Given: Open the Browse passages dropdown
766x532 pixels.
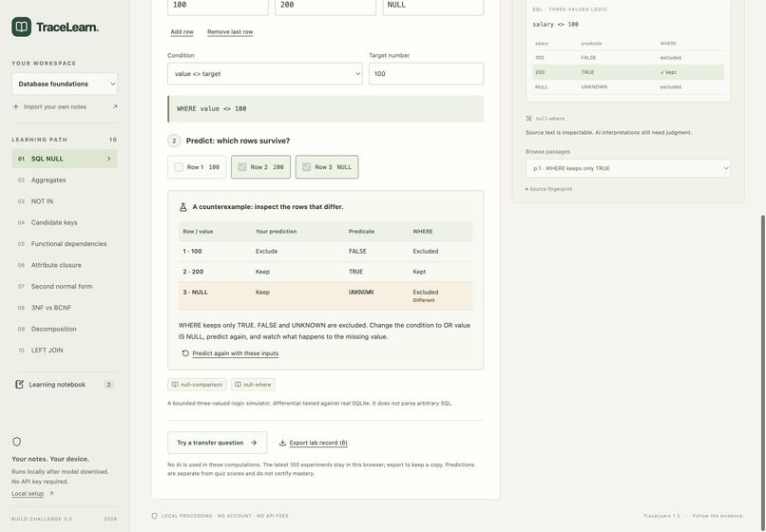Looking at the screenshot, I should pyautogui.click(x=628, y=168).
